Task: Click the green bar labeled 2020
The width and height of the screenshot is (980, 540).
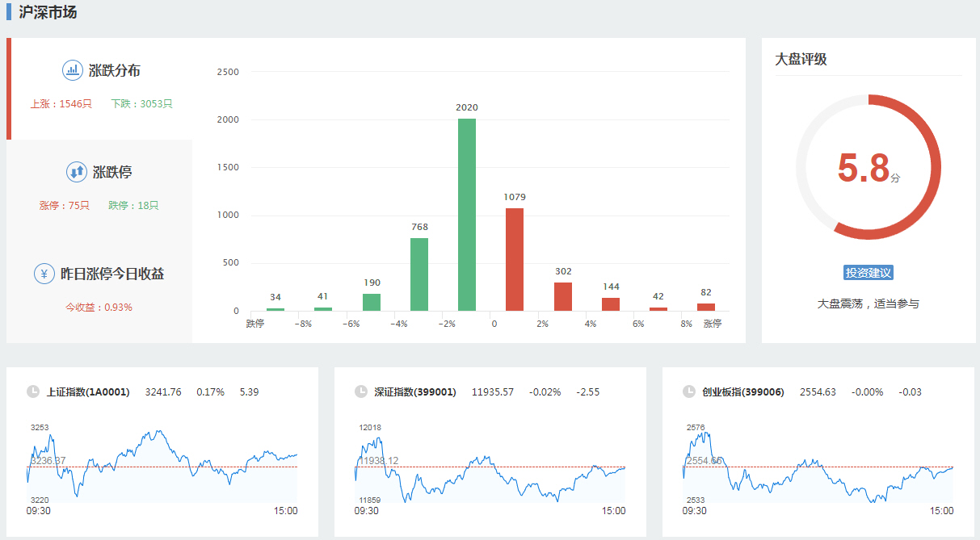Action: pyautogui.click(x=467, y=215)
